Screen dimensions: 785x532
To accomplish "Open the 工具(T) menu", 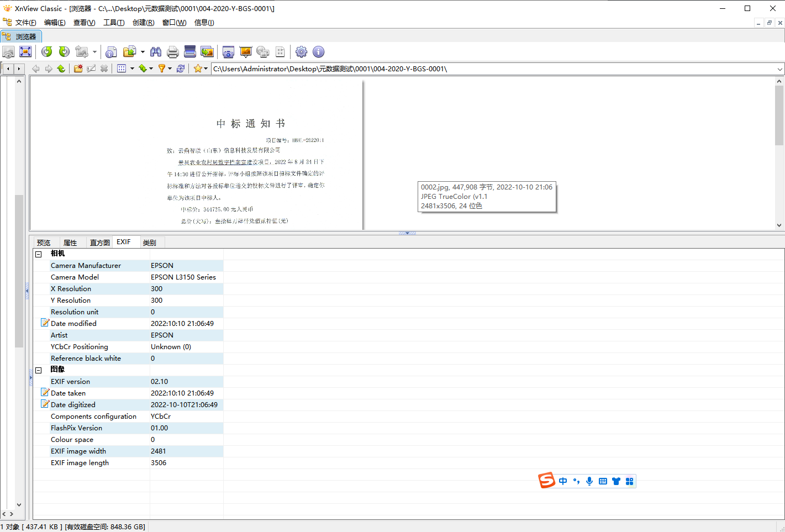I will coord(114,23).
